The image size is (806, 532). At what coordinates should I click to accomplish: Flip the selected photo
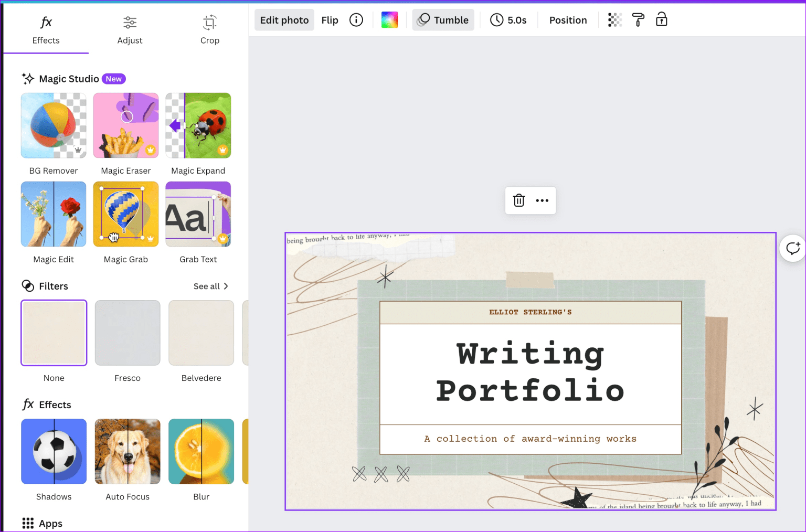coord(330,19)
